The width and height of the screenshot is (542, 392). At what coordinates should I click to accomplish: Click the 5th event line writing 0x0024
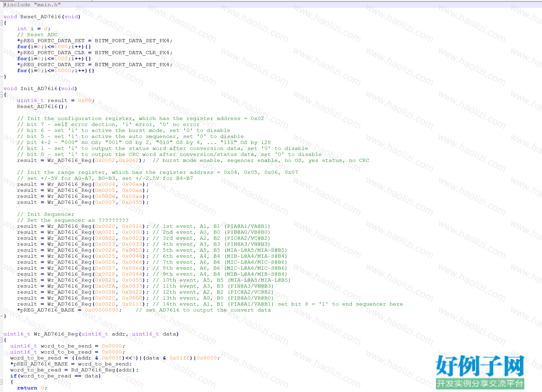(x=152, y=250)
